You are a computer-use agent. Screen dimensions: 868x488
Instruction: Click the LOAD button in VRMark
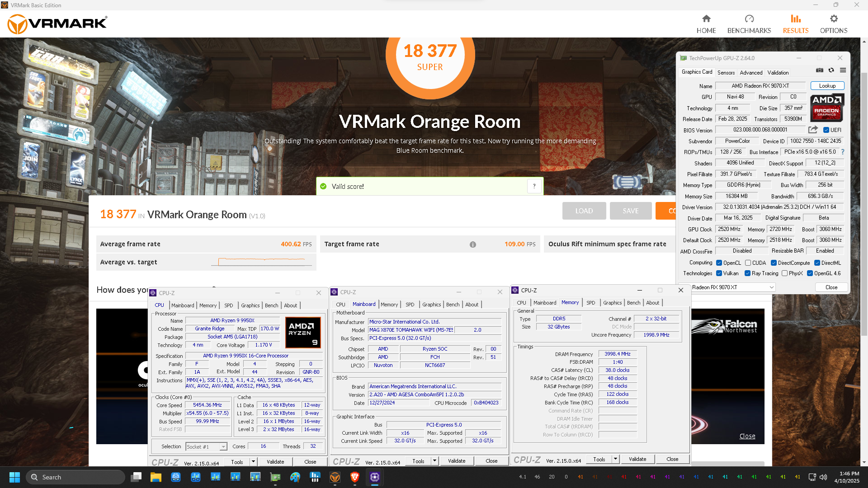point(584,211)
